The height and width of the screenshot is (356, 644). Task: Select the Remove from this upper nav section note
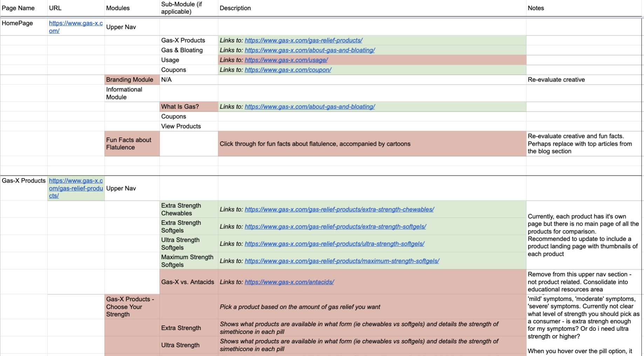[x=584, y=282]
